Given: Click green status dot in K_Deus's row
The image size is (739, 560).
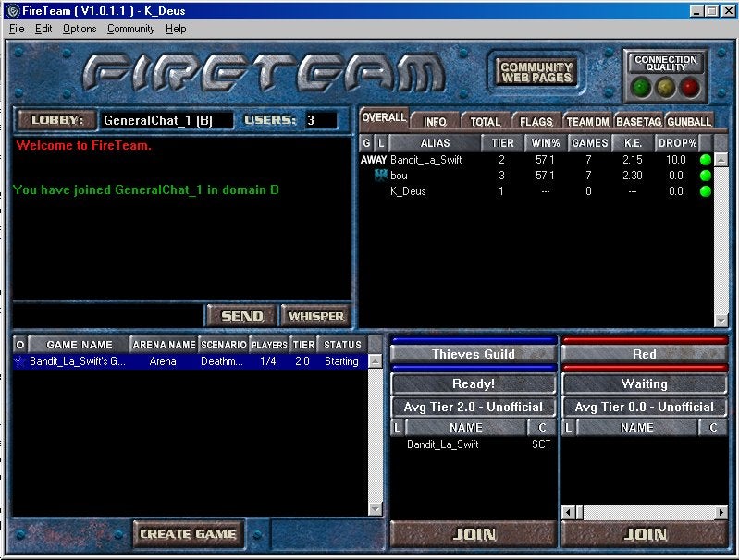Looking at the screenshot, I should click(x=706, y=191).
